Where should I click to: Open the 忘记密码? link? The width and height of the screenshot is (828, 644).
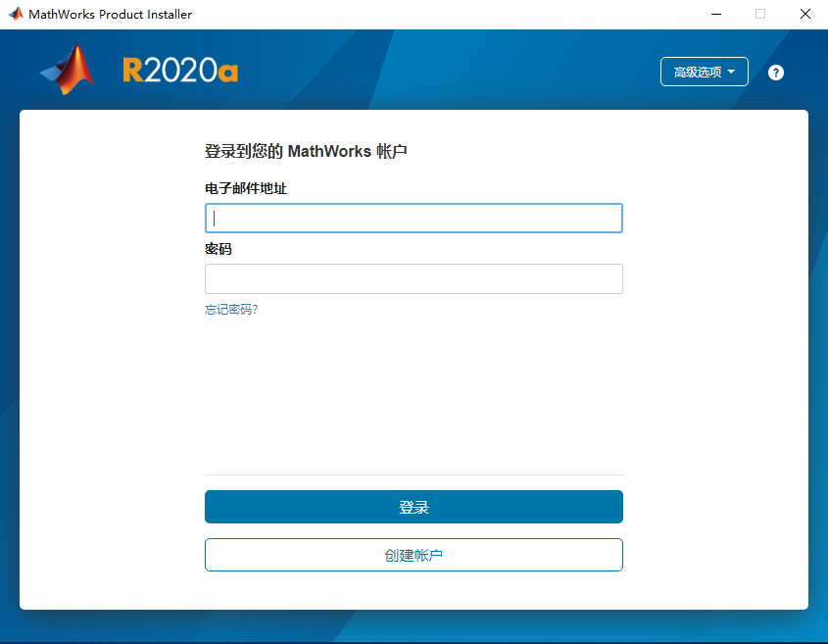tap(231, 310)
